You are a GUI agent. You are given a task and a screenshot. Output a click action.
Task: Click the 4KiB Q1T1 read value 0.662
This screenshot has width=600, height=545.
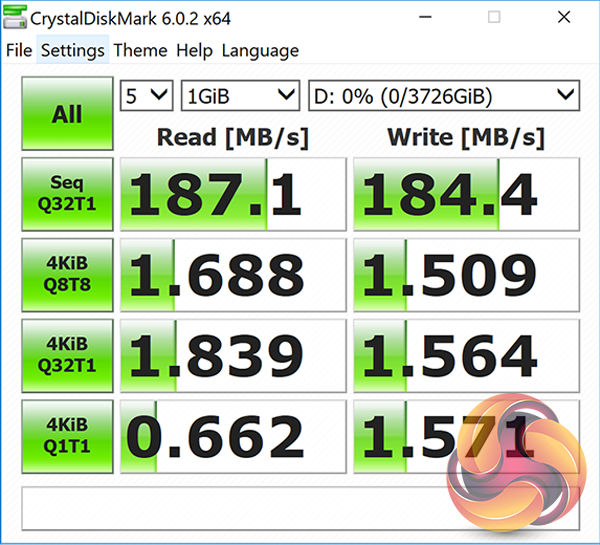click(233, 436)
